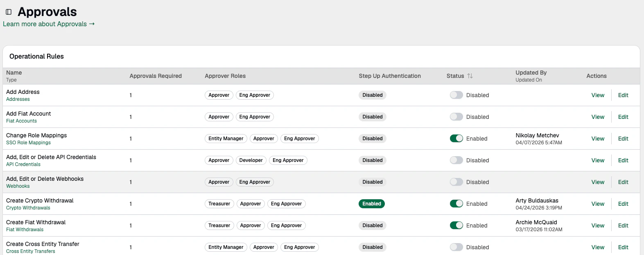This screenshot has width=644, height=255.
Task: Disable the Change Role Mappings toggle
Action: tap(456, 139)
